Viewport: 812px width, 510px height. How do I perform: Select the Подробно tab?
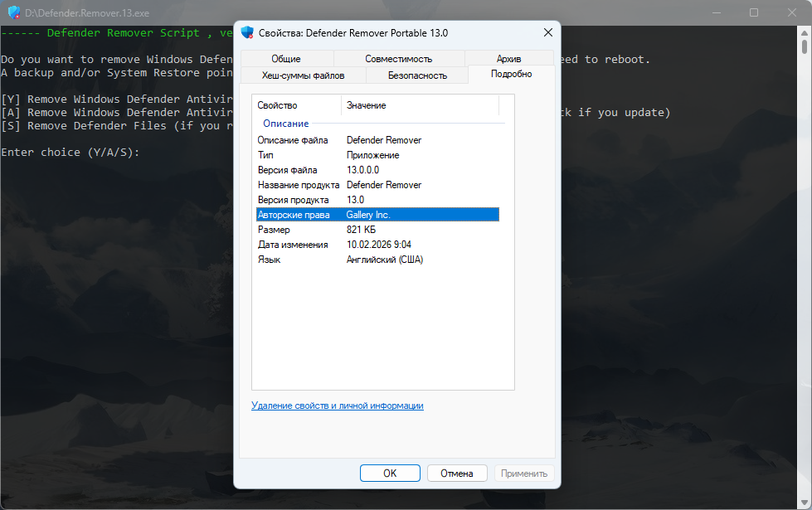(511, 74)
